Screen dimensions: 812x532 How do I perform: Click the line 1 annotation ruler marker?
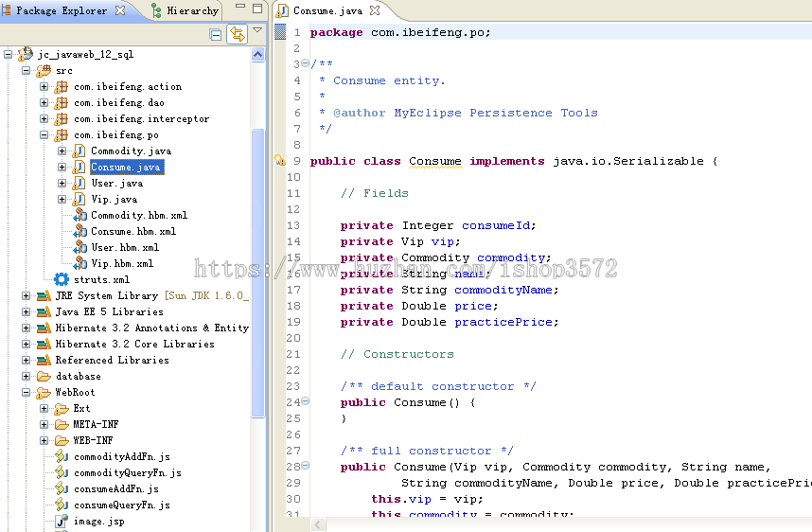(x=279, y=31)
